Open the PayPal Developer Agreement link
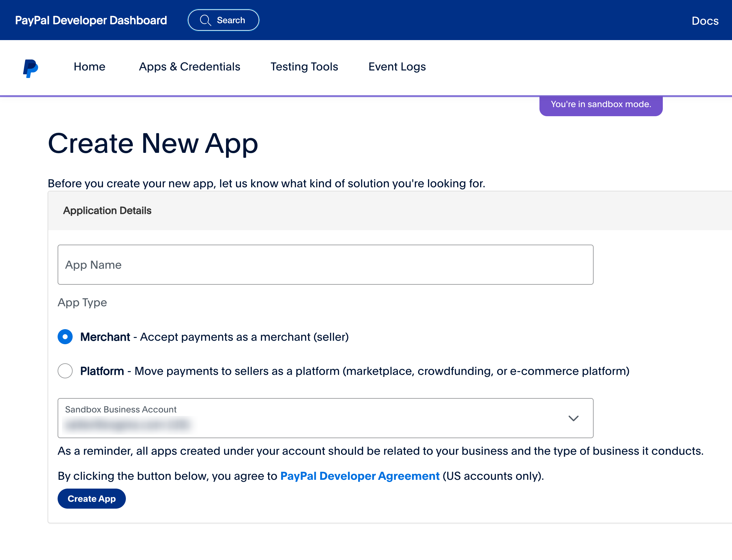The height and width of the screenshot is (560, 732). click(x=359, y=476)
